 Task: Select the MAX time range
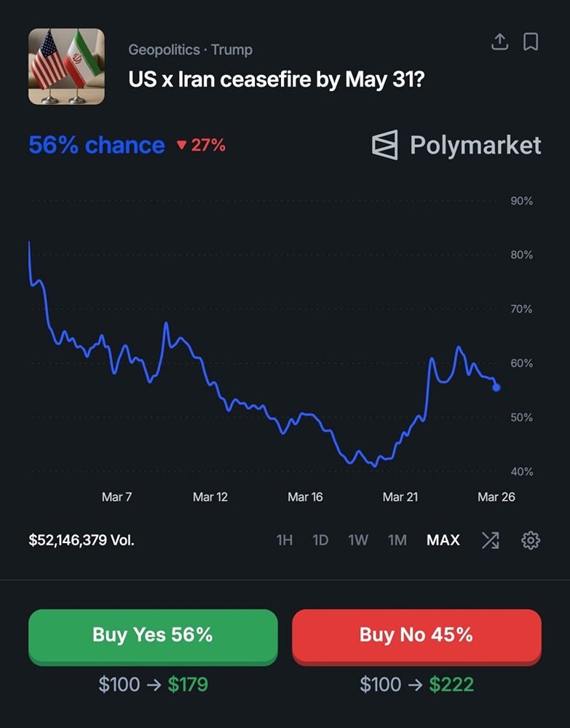pyautogui.click(x=443, y=540)
